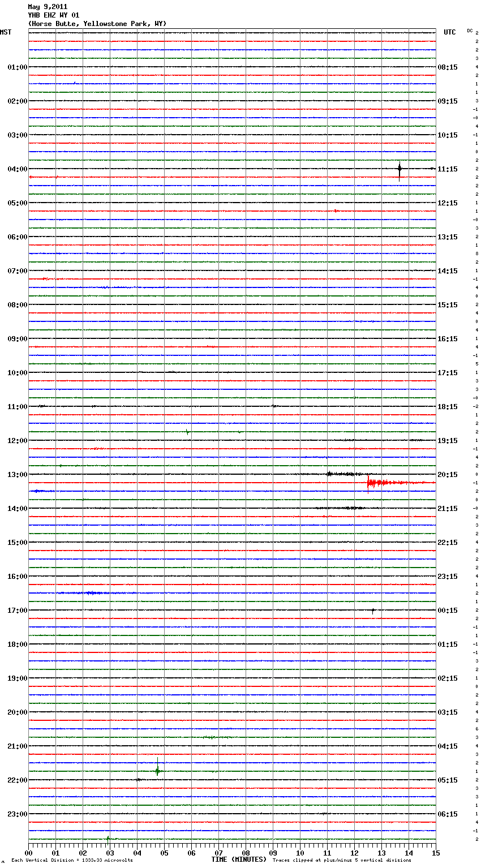Select the MST time label "18:00"
Image resolution: width=481 pixels, height=868 pixels.
click(17, 644)
